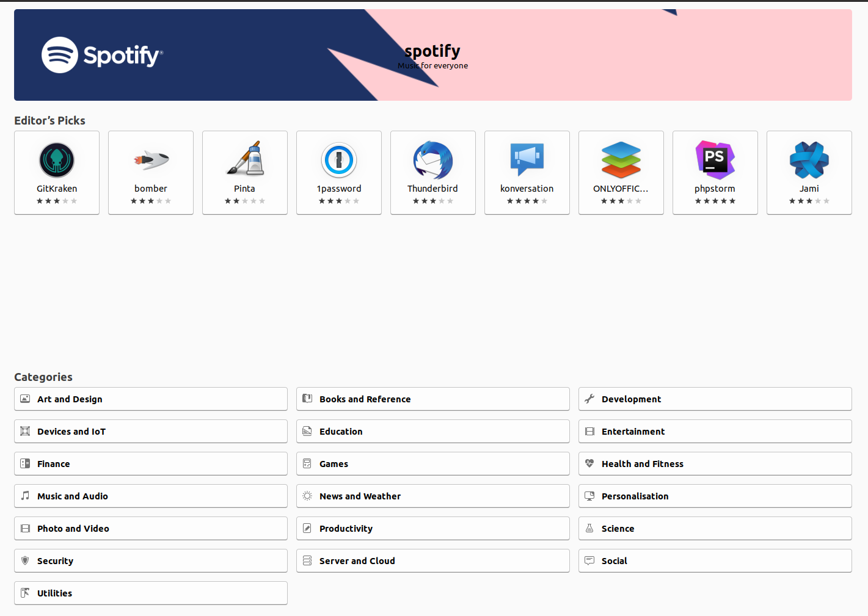Select the Education category
868x616 pixels.
(x=433, y=431)
